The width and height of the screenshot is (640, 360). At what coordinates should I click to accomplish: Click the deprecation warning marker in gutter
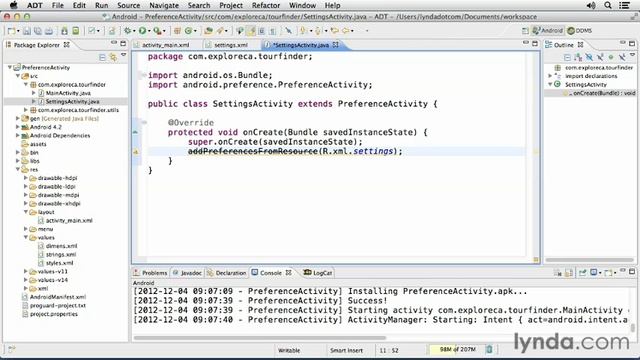tap(136, 152)
